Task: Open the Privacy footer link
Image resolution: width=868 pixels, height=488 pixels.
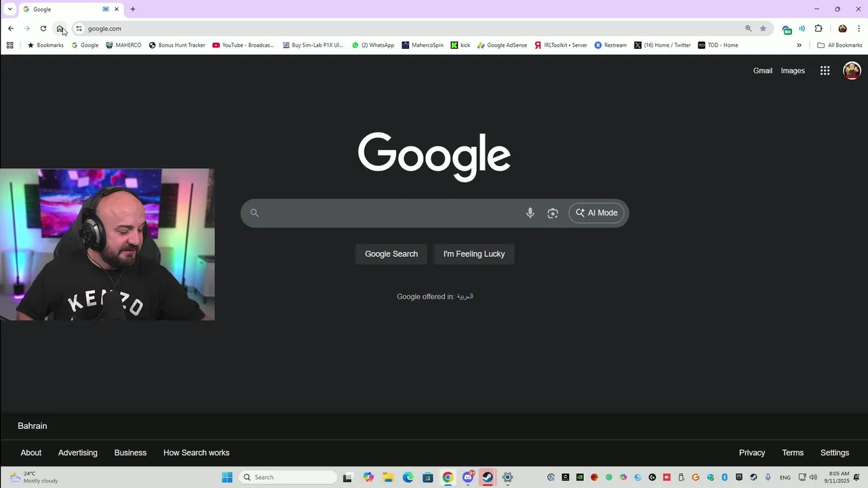Action: coord(752,453)
